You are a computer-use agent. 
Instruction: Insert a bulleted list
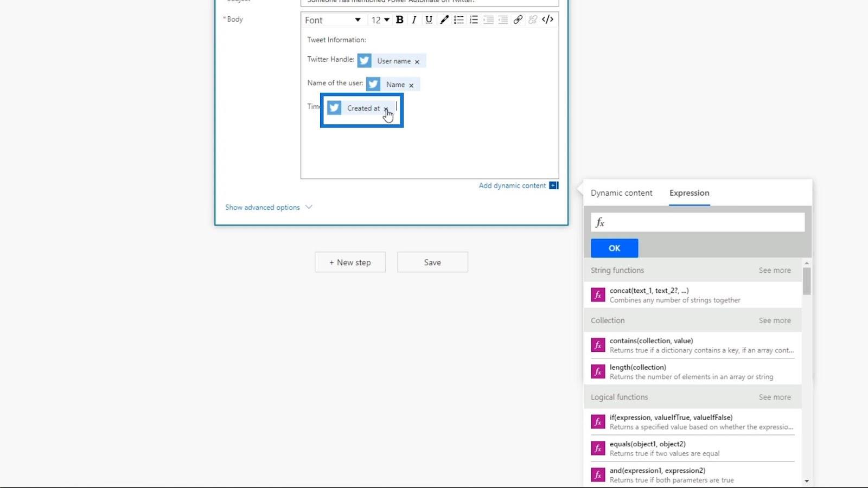pyautogui.click(x=459, y=20)
